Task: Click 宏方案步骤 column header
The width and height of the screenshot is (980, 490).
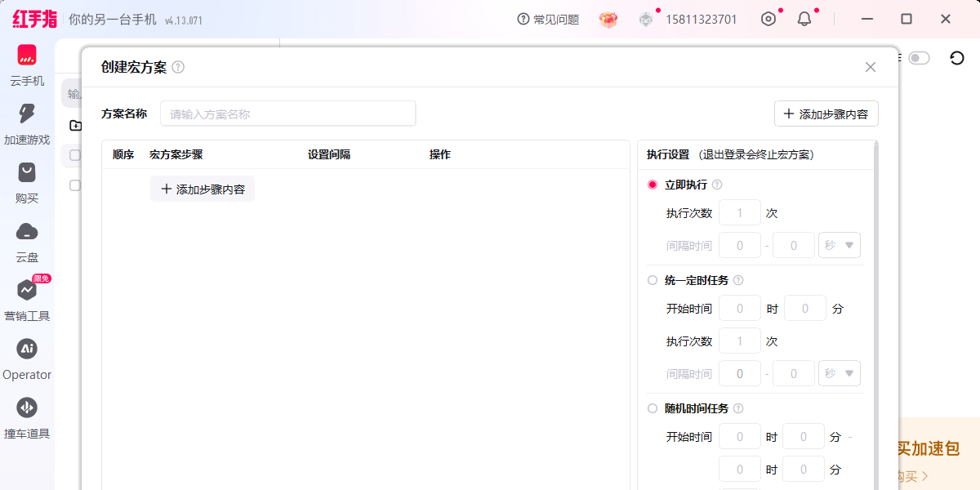Action: tap(176, 154)
